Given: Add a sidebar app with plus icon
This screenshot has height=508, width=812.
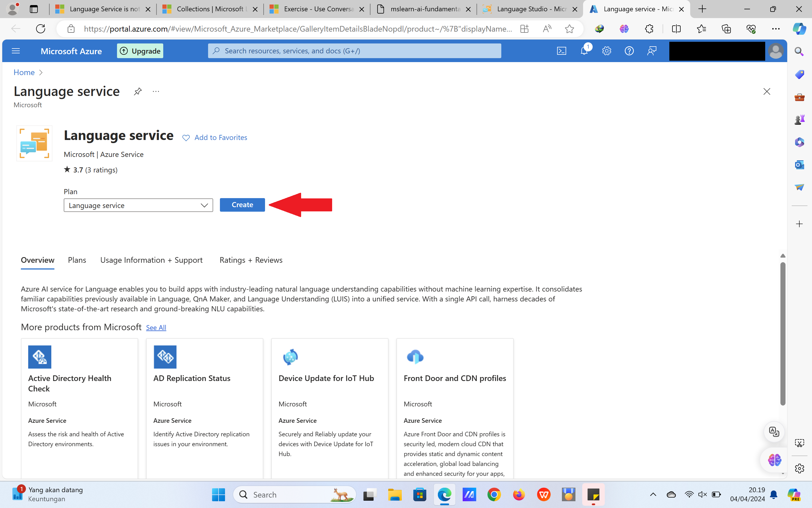Looking at the screenshot, I should pos(799,224).
